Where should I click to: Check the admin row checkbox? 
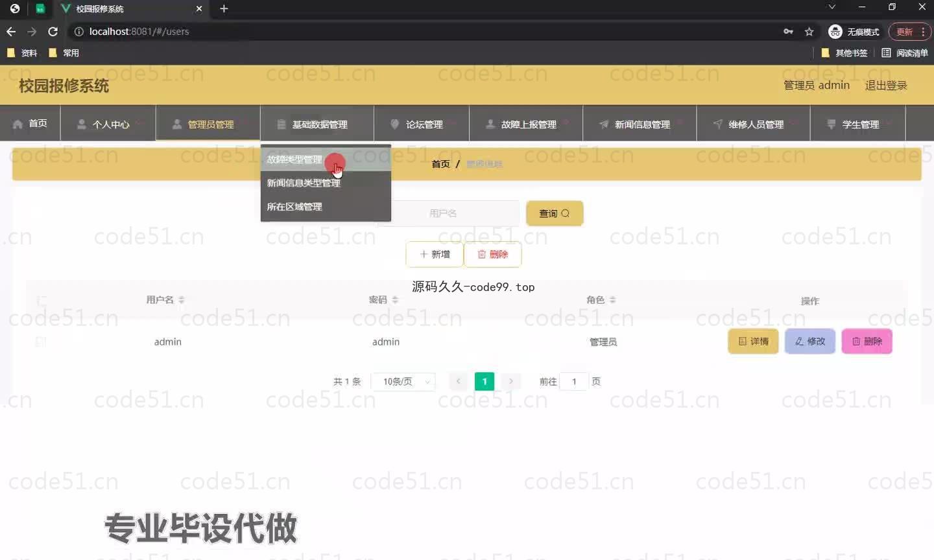coord(40,342)
